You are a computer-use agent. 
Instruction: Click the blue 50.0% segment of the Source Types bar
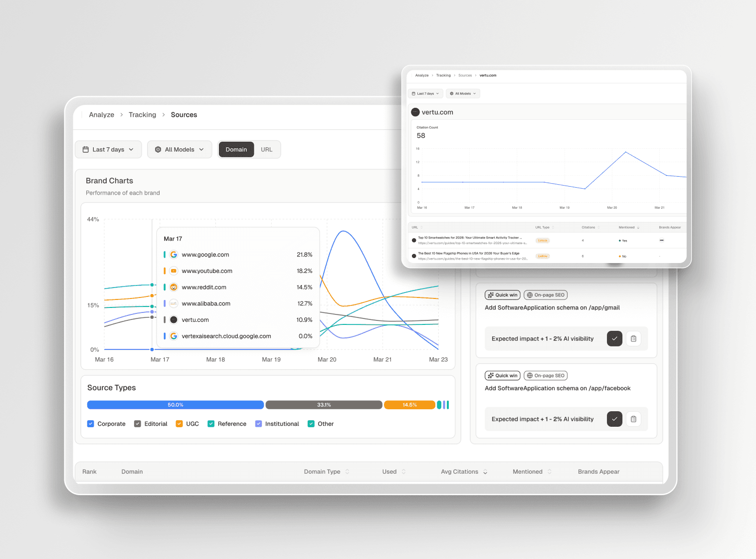point(175,405)
